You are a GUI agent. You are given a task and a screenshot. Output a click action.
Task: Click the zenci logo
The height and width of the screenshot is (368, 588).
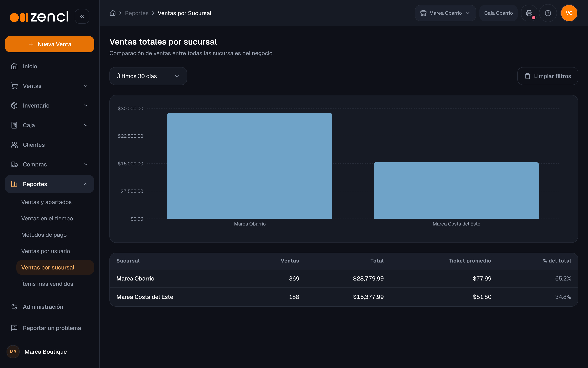[x=39, y=17]
